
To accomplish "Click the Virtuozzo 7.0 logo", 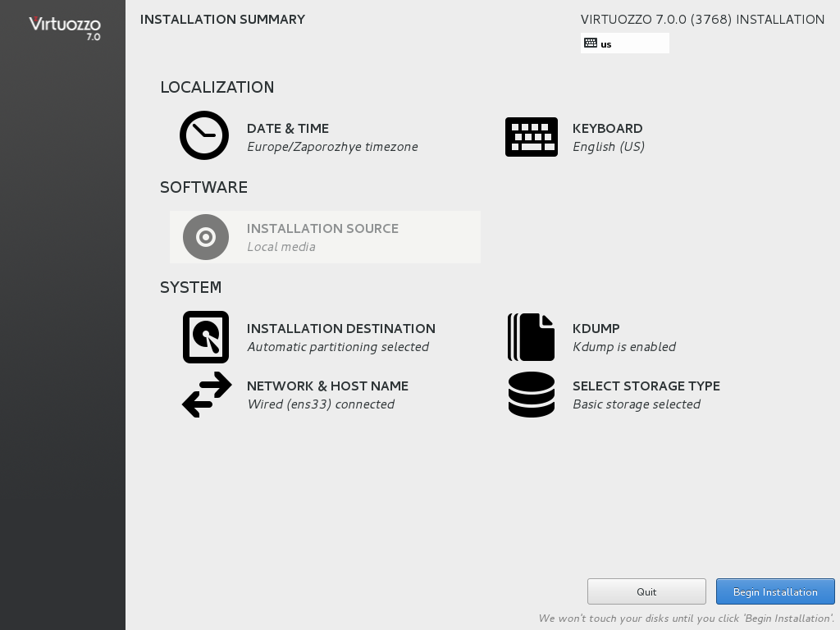I will click(65, 27).
